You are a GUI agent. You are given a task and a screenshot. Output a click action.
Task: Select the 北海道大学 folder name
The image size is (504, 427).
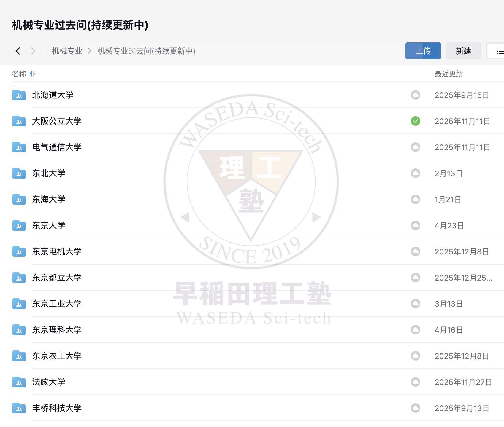click(x=53, y=95)
